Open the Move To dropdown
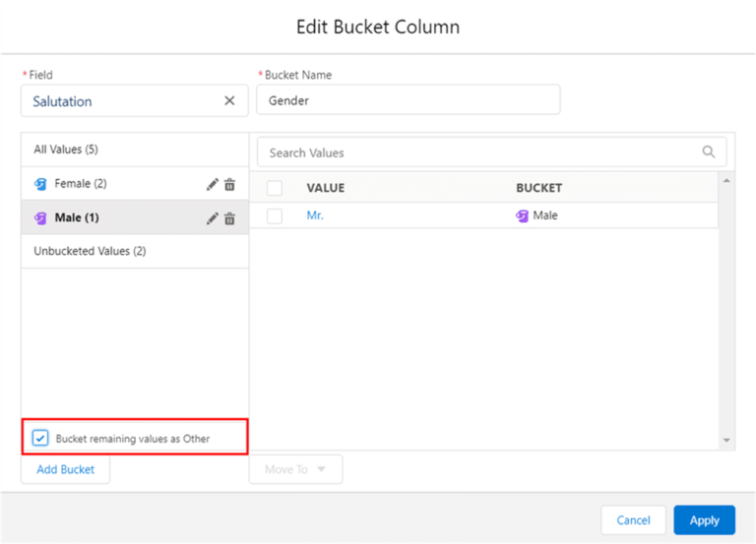The width and height of the screenshot is (756, 544). click(295, 469)
